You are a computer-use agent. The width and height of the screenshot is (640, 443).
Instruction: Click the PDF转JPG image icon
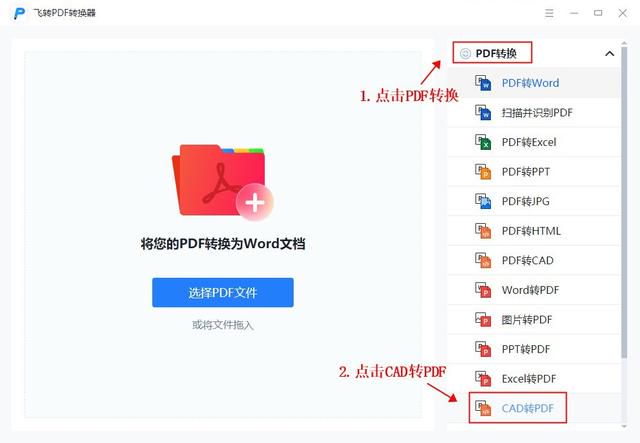tap(483, 201)
